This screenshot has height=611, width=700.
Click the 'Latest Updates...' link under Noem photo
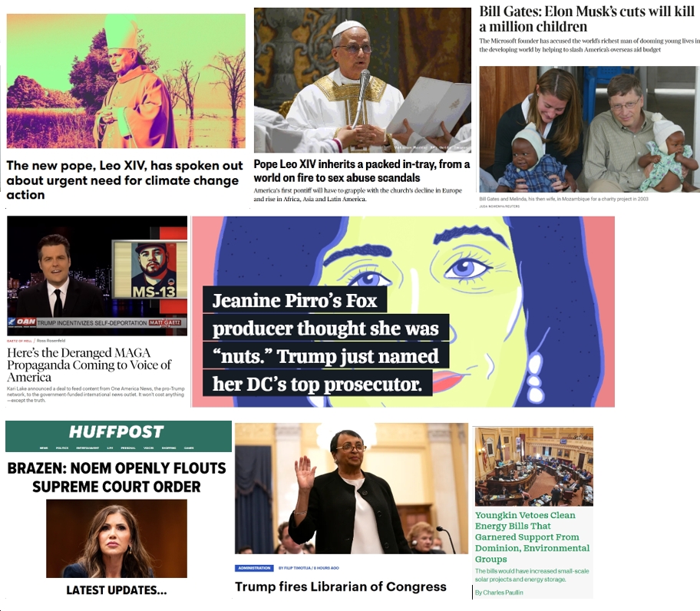click(x=117, y=590)
